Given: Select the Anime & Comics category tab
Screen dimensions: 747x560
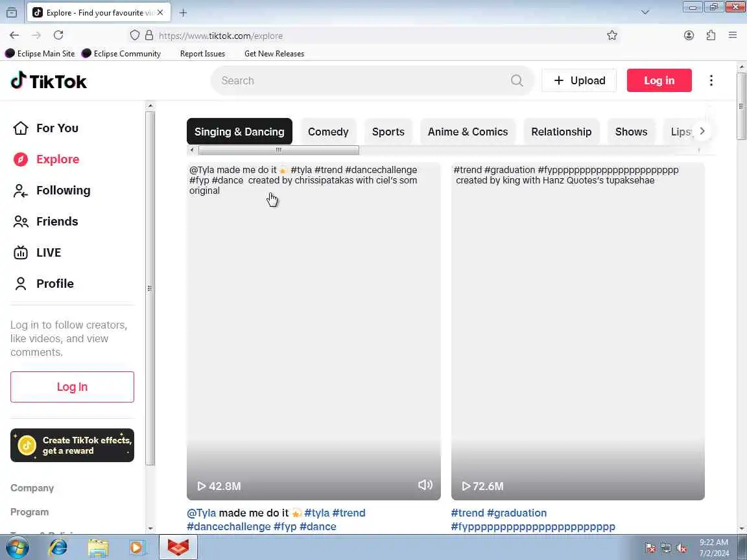Looking at the screenshot, I should (468, 132).
